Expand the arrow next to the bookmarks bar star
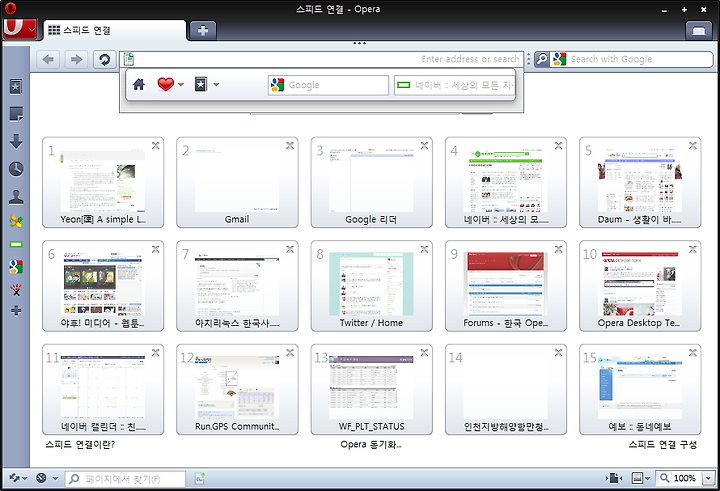Image resolution: width=720 pixels, height=491 pixels. point(216,85)
